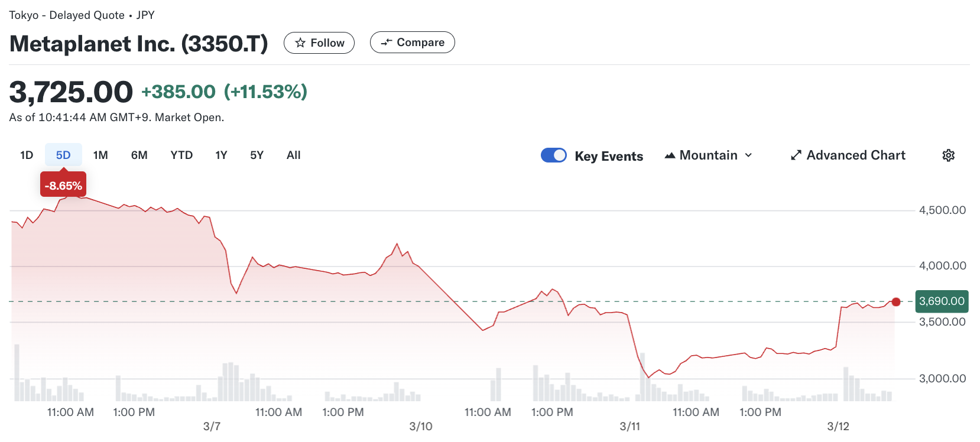The width and height of the screenshot is (980, 442).
Task: Click the red current price dot
Action: pos(896,302)
